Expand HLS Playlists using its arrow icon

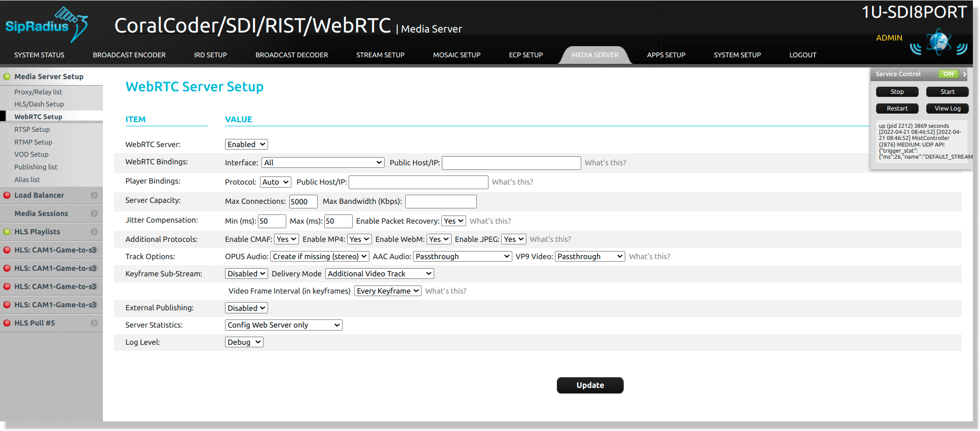click(94, 232)
